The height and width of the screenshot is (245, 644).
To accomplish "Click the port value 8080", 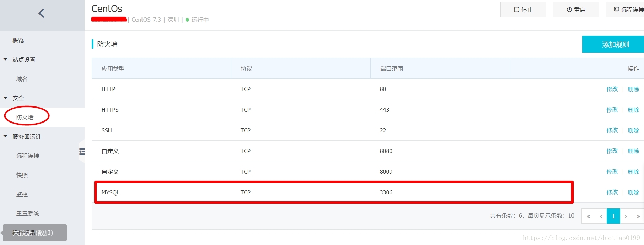I will (x=386, y=151).
